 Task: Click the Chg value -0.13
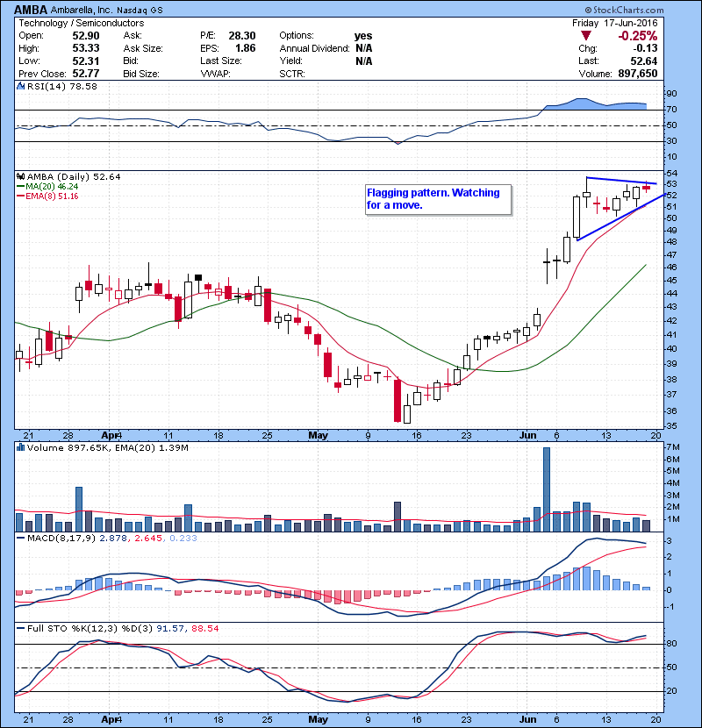645,48
